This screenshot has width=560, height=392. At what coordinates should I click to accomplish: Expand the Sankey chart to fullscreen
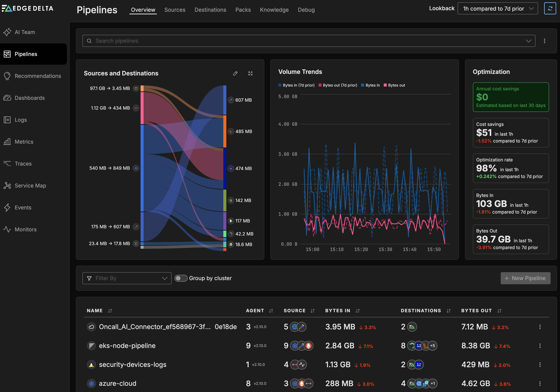[250, 73]
